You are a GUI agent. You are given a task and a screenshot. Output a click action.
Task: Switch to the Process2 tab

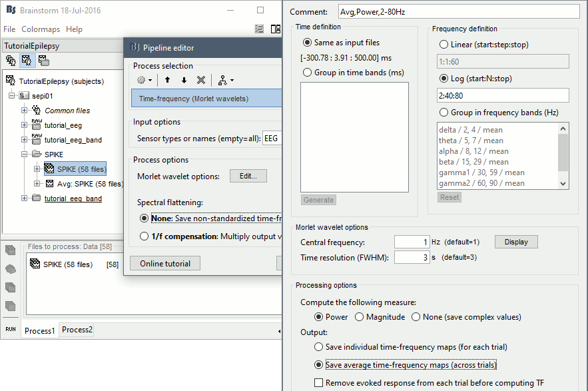coord(77,330)
